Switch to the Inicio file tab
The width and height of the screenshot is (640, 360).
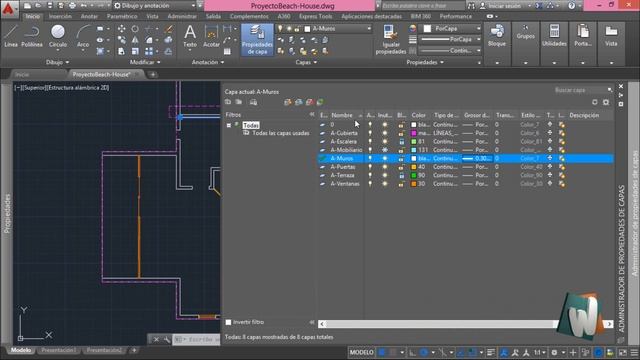click(x=22, y=75)
